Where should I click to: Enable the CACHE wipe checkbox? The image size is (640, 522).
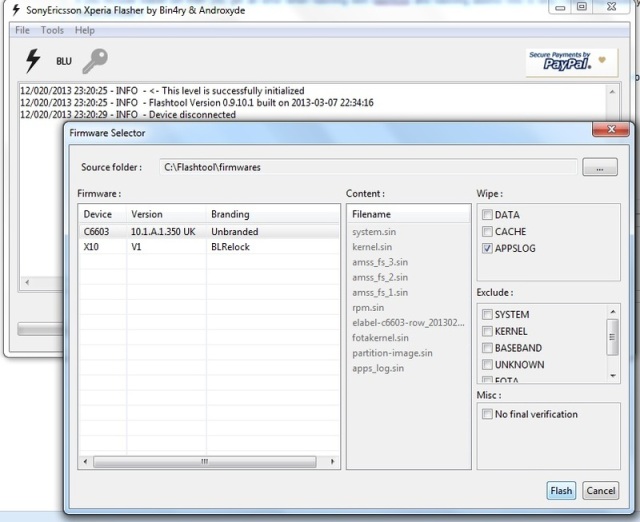click(x=487, y=231)
